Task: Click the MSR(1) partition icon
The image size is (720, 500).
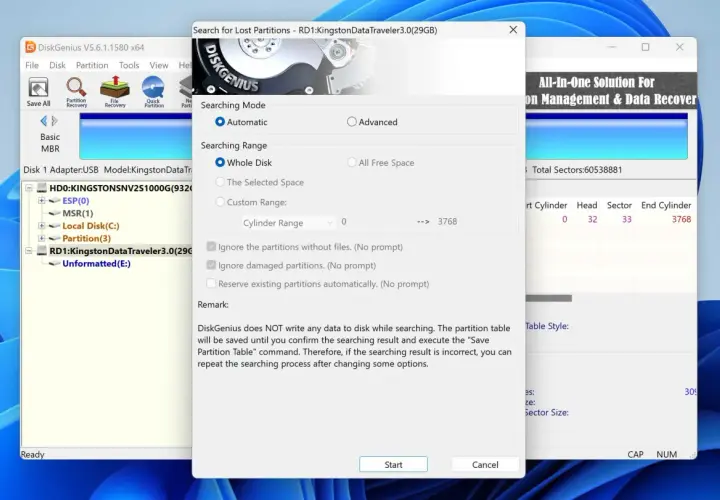Action: coord(55,213)
